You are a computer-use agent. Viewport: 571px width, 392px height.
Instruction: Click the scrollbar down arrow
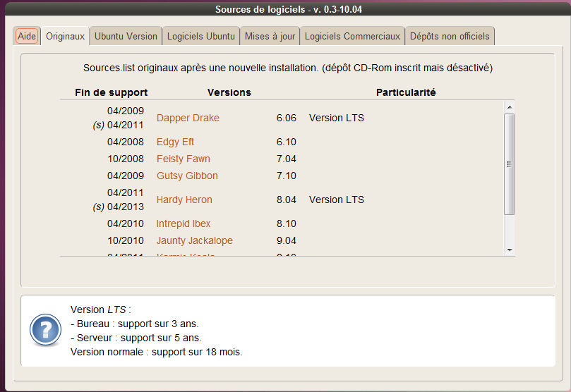click(x=509, y=250)
